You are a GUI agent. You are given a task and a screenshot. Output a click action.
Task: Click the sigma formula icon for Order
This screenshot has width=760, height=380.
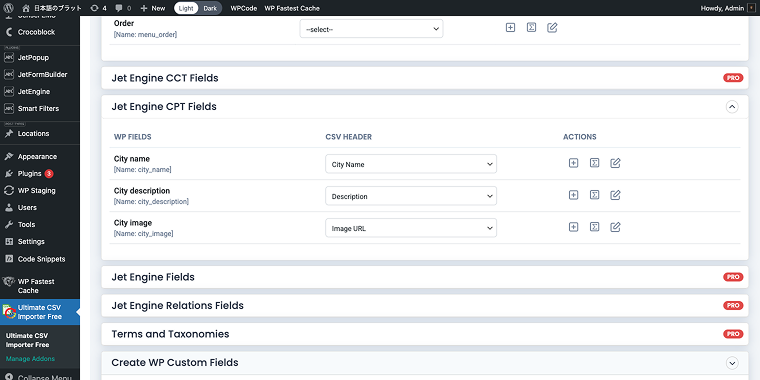pos(532,28)
